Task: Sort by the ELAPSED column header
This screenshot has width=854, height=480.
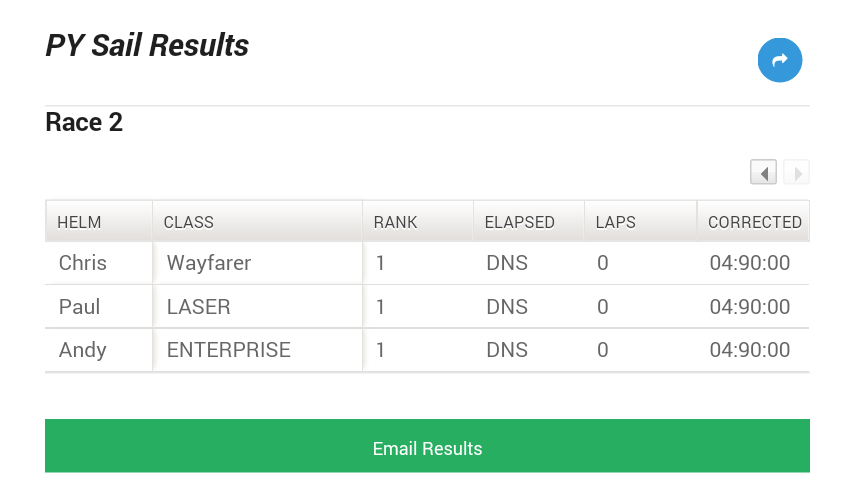Action: tap(520, 222)
